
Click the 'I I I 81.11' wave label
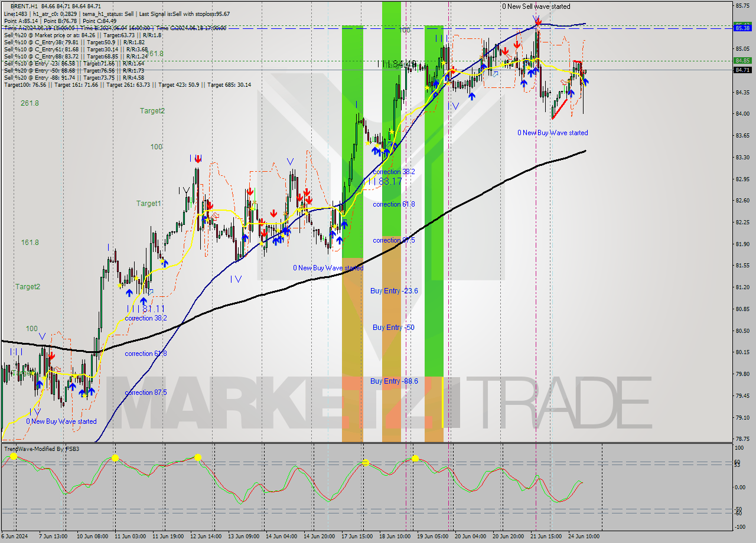pyautogui.click(x=146, y=308)
